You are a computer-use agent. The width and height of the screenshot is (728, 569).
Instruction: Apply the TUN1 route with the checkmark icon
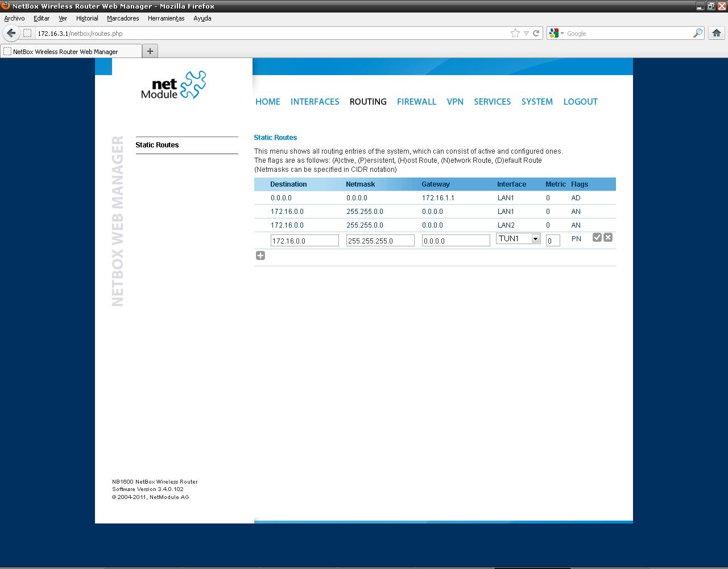click(597, 237)
